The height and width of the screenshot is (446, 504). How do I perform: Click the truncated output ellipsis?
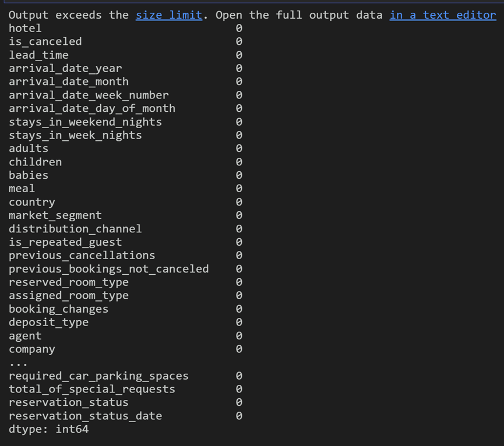pos(18,364)
